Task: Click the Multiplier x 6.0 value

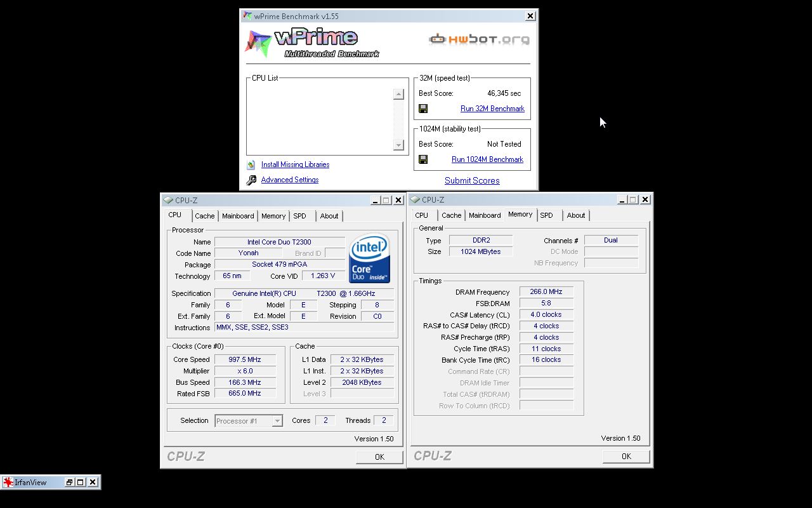Action: point(245,371)
